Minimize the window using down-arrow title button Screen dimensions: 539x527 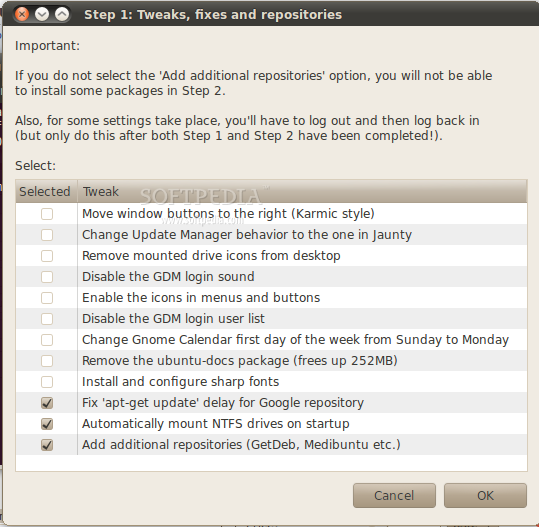point(42,14)
